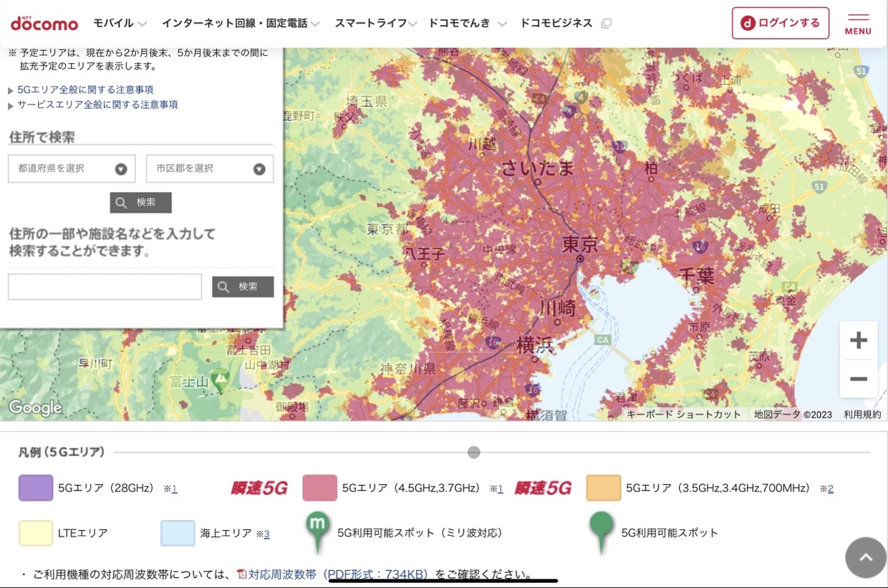Image resolution: width=888 pixels, height=588 pixels.
Task: Click the orange 3.5GHz legend swatch
Action: pyautogui.click(x=603, y=488)
